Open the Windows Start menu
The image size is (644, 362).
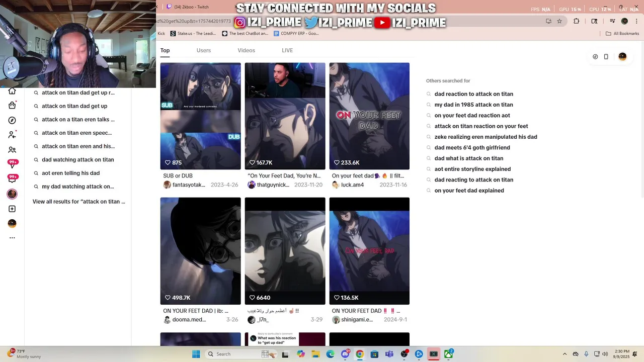coord(196,354)
